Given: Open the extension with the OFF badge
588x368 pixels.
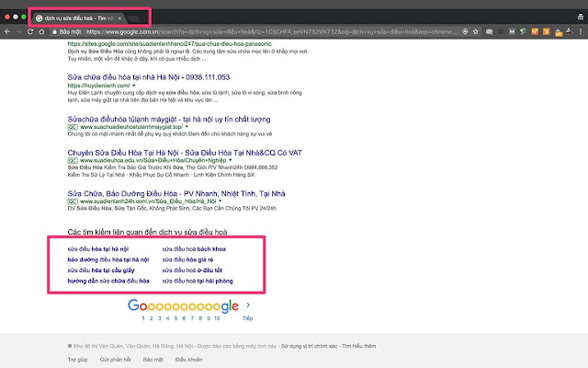Looking at the screenshot, I should click(559, 33).
